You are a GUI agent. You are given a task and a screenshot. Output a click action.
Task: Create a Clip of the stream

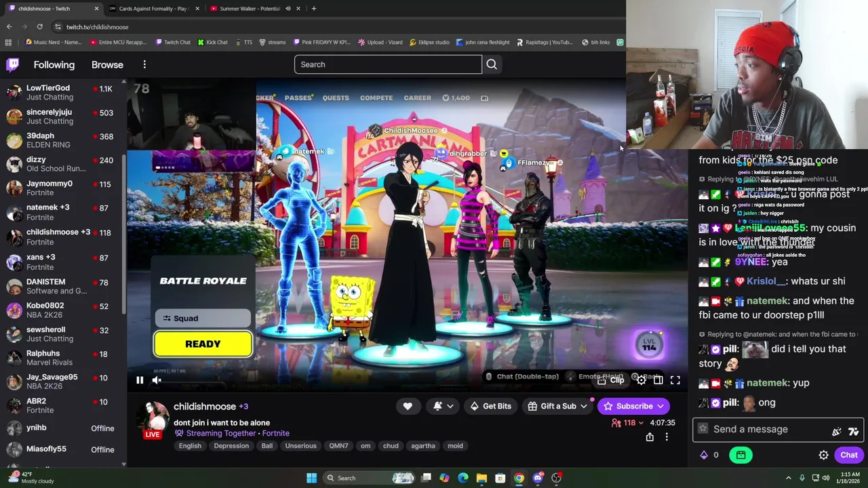(611, 380)
